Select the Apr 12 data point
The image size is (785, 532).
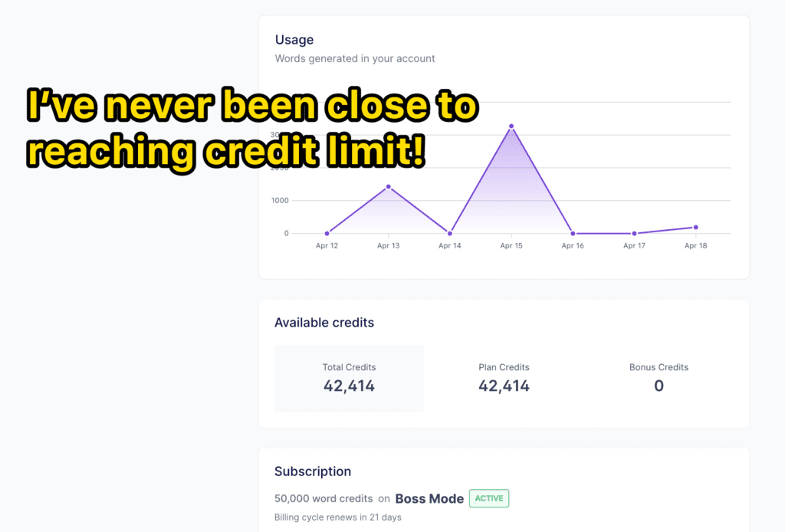coord(327,233)
